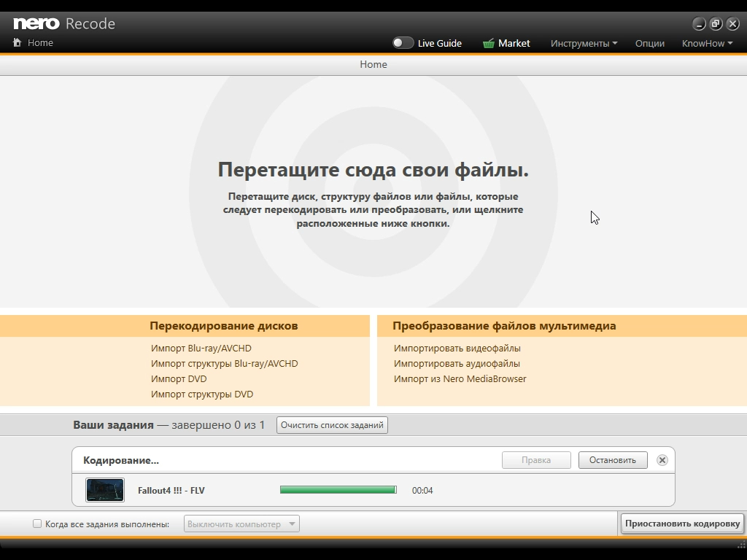
Task: Stop encoding with the Остановить button
Action: pyautogui.click(x=613, y=460)
